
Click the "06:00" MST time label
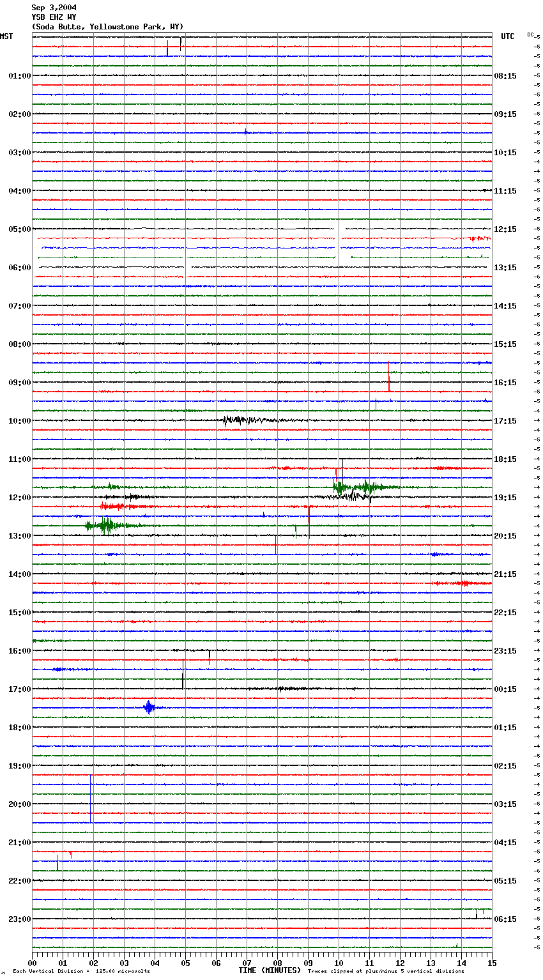pyautogui.click(x=20, y=268)
